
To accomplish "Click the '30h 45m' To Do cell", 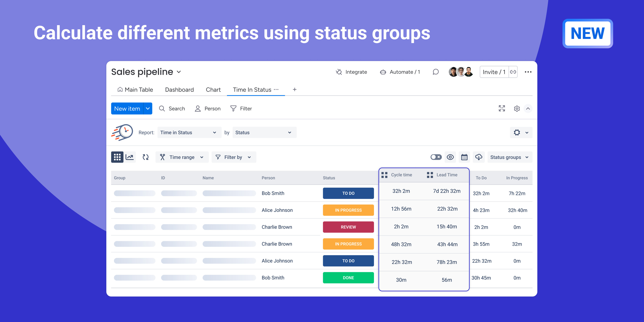I will (481, 278).
